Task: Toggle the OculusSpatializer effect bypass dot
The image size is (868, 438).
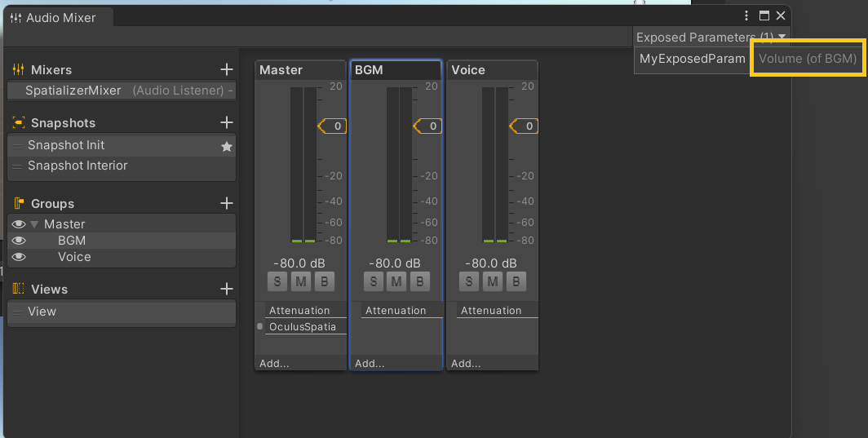Action: (x=259, y=326)
